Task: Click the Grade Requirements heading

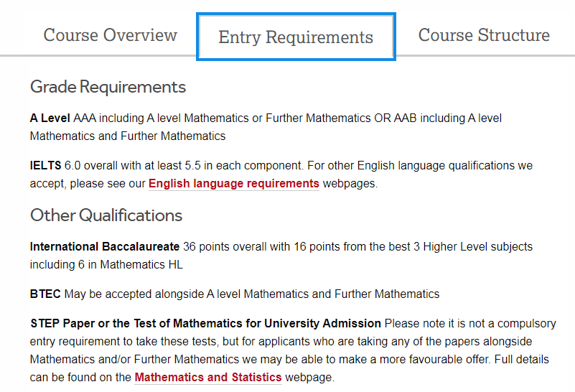Action: pos(108,87)
